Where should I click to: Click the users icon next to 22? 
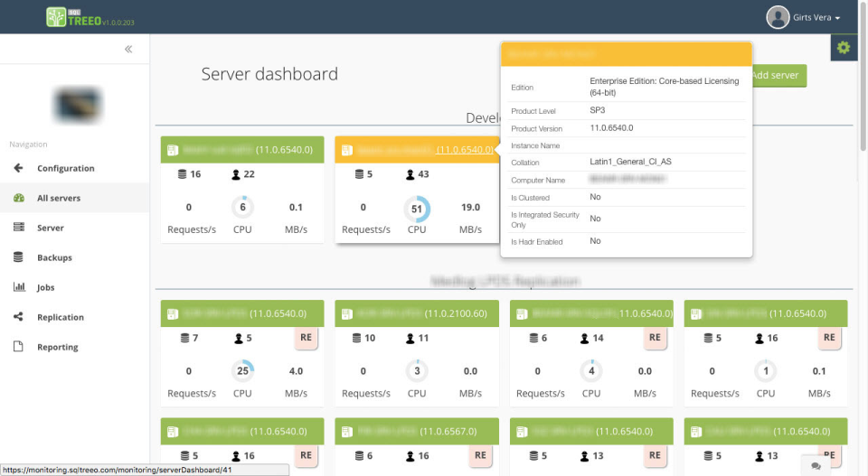pos(236,174)
